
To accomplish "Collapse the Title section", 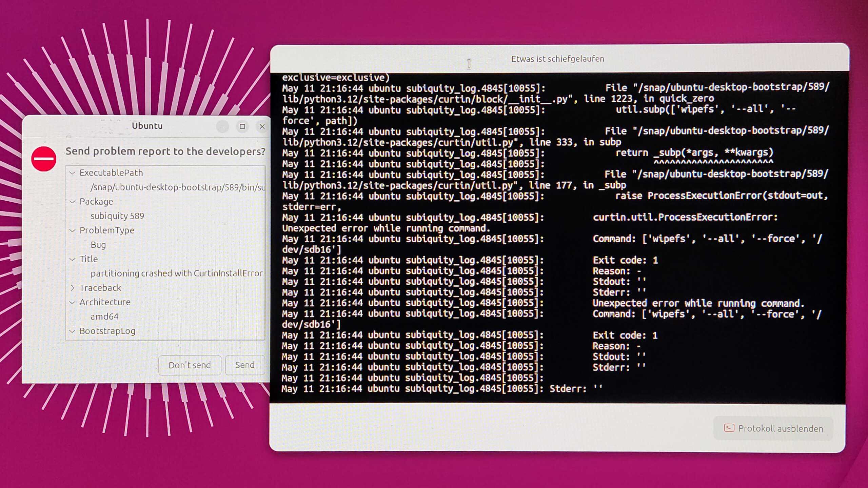I will 72,259.
